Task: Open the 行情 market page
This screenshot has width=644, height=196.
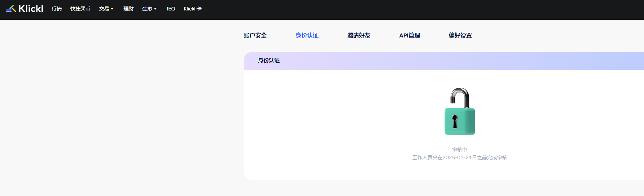Action: point(57,9)
